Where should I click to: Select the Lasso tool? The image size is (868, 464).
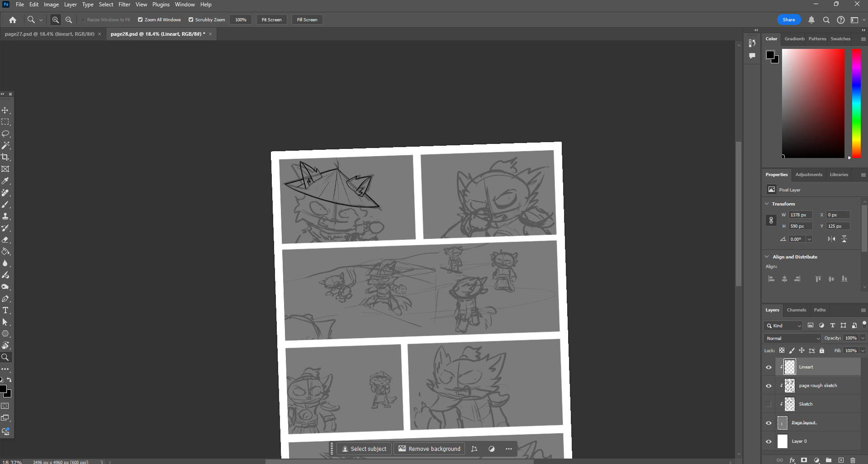tap(5, 134)
